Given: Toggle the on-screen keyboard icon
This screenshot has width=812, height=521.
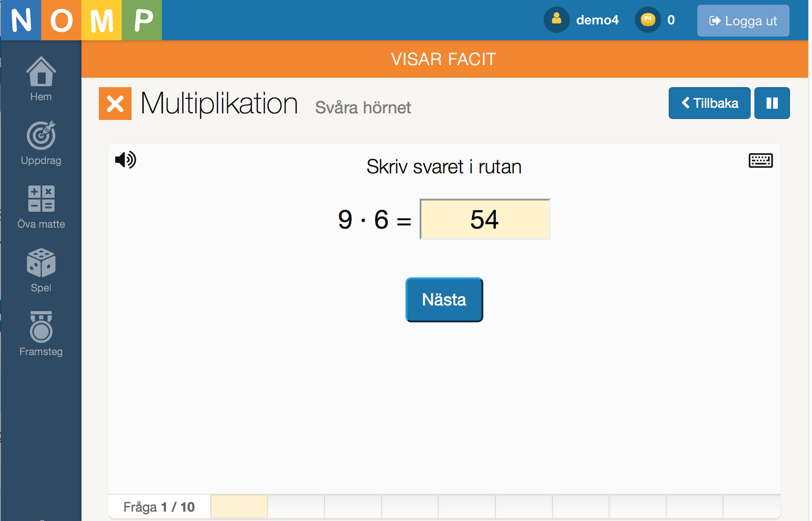Looking at the screenshot, I should (x=760, y=161).
